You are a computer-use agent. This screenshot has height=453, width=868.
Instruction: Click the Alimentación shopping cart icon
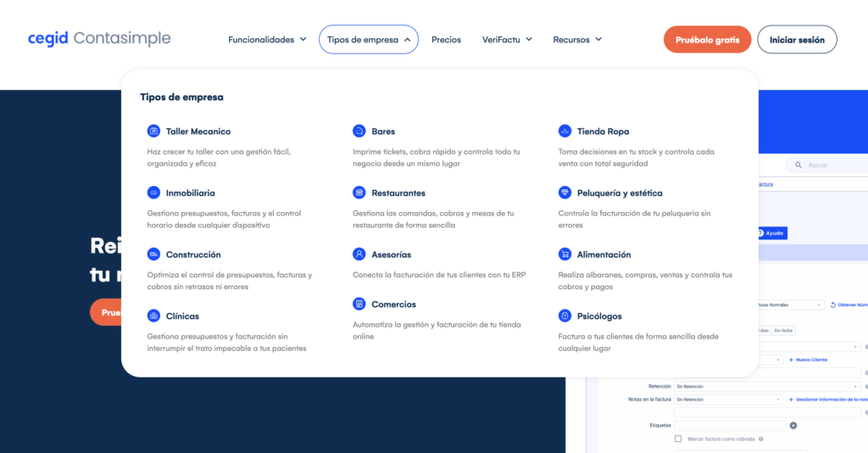click(x=565, y=254)
